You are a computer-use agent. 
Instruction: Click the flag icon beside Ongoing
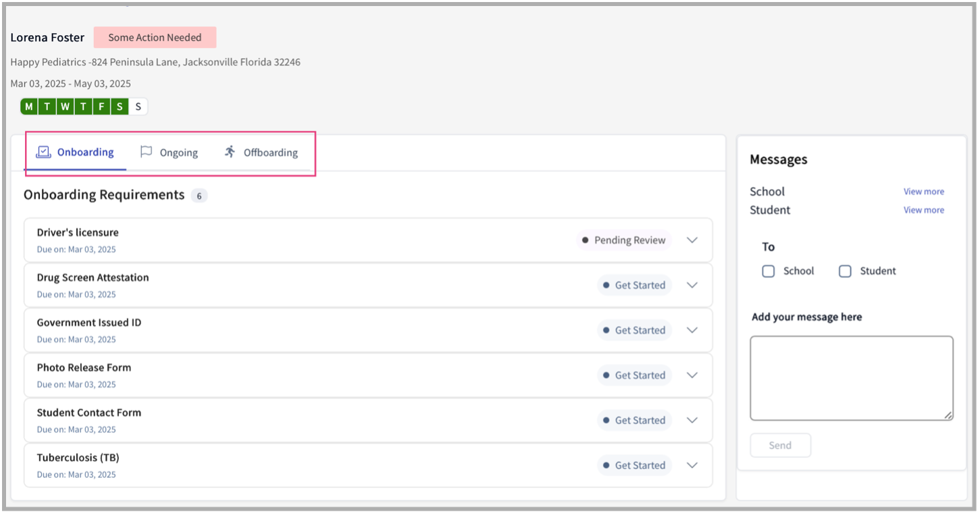pyautogui.click(x=147, y=151)
